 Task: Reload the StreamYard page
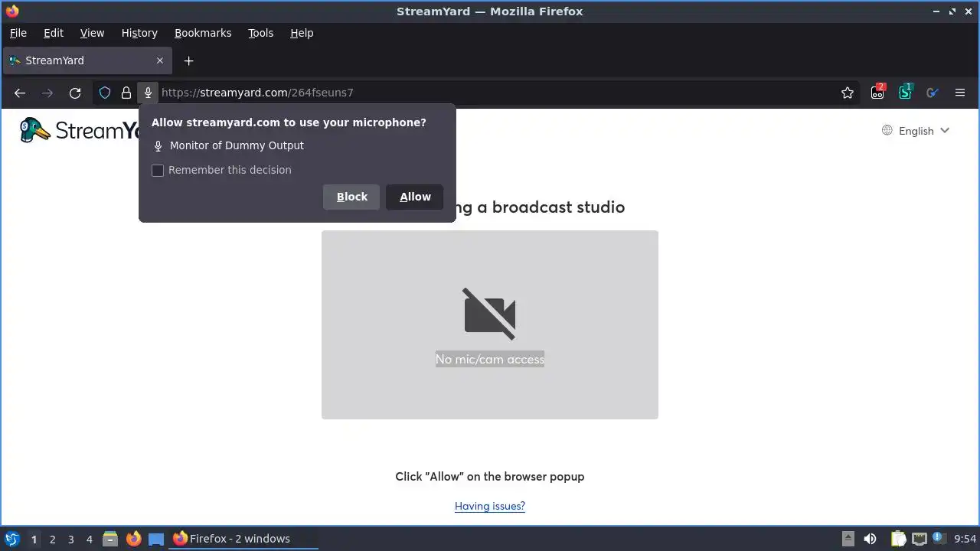(75, 93)
